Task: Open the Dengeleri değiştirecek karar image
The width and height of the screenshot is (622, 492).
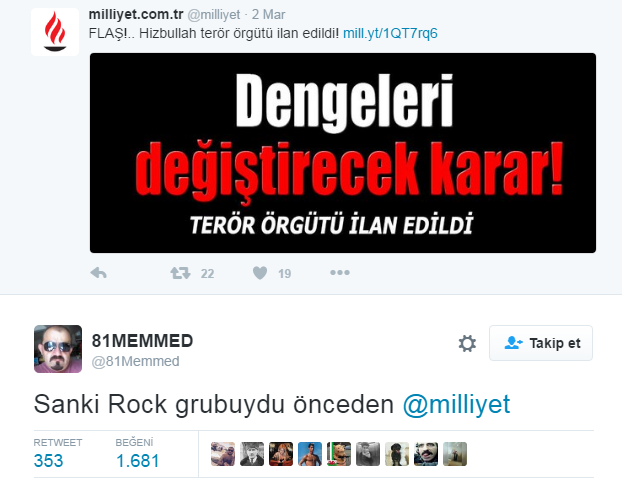Action: click(343, 153)
